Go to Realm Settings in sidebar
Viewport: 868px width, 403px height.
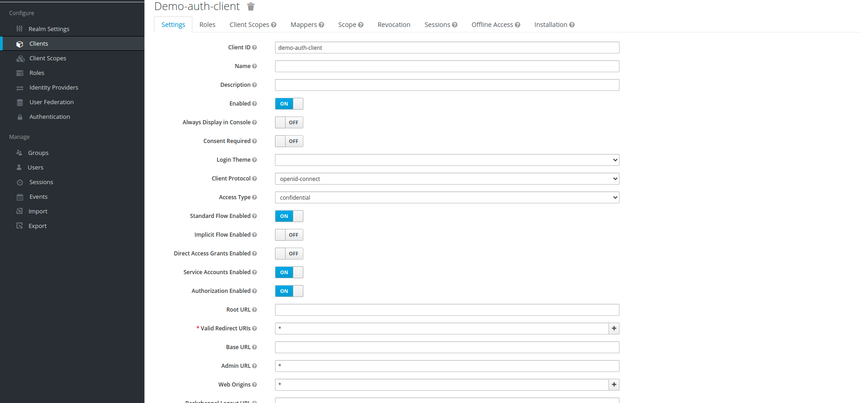[x=49, y=29]
